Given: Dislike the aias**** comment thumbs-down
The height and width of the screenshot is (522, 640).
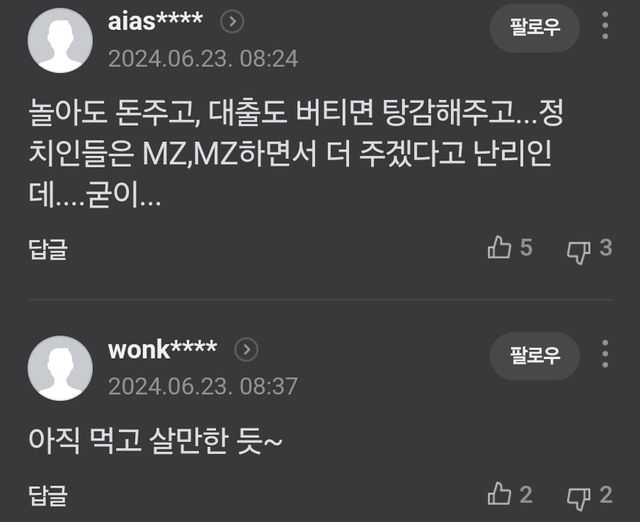Looking at the screenshot, I should (579, 252).
